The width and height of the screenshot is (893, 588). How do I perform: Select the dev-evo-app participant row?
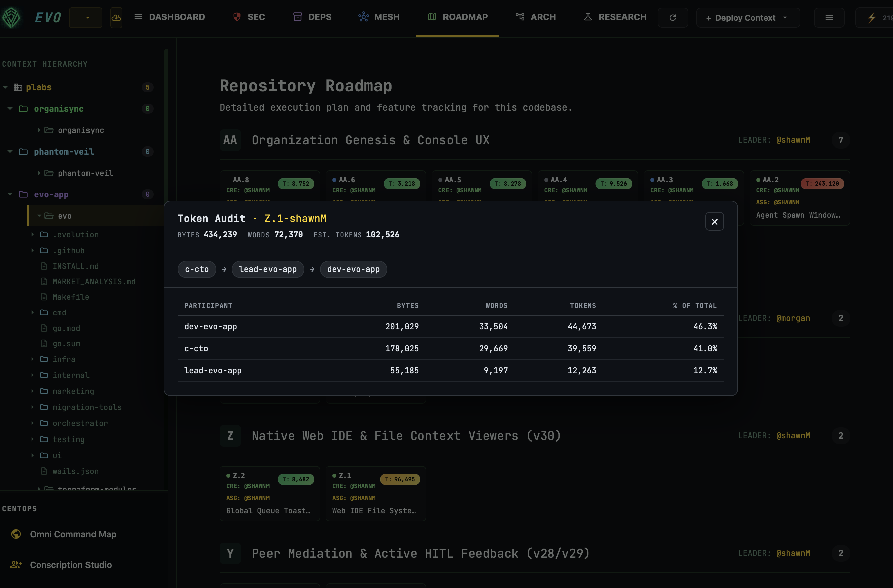[451, 327]
